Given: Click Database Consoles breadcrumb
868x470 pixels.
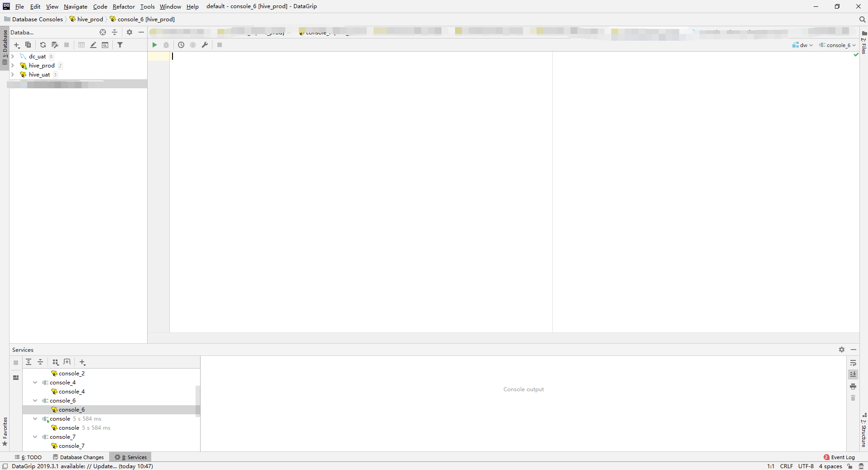Looking at the screenshot, I should [34, 19].
